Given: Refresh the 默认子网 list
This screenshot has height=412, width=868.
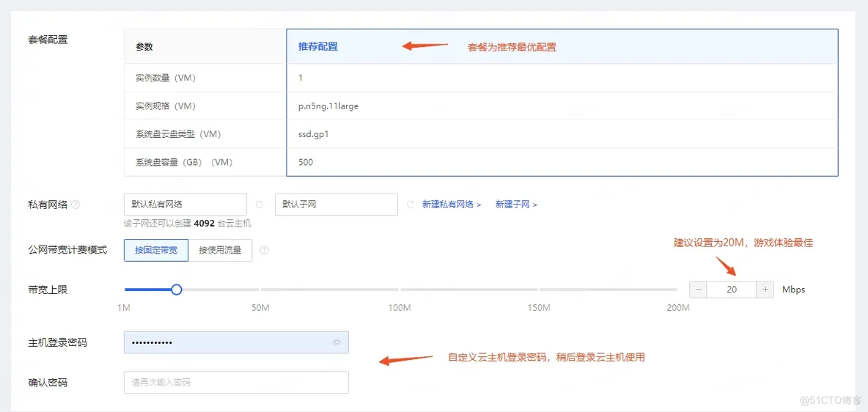Looking at the screenshot, I should [x=411, y=205].
